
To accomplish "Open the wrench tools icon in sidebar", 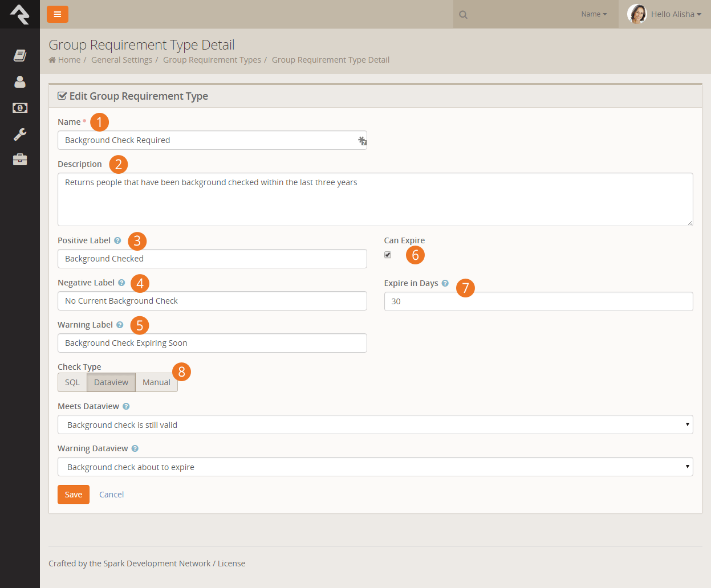I will (x=20, y=134).
